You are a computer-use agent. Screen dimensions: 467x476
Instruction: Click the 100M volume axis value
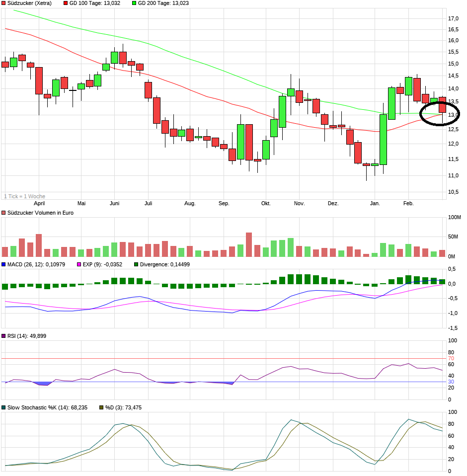454,217
